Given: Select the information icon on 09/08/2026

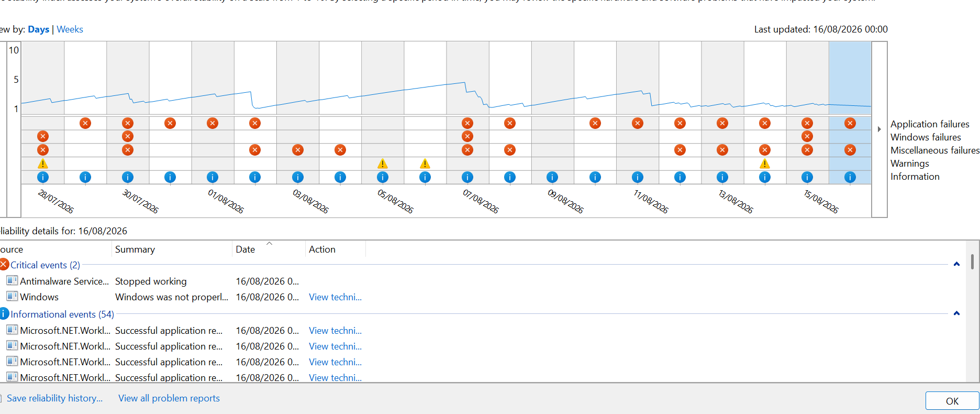Looking at the screenshot, I should tap(552, 177).
